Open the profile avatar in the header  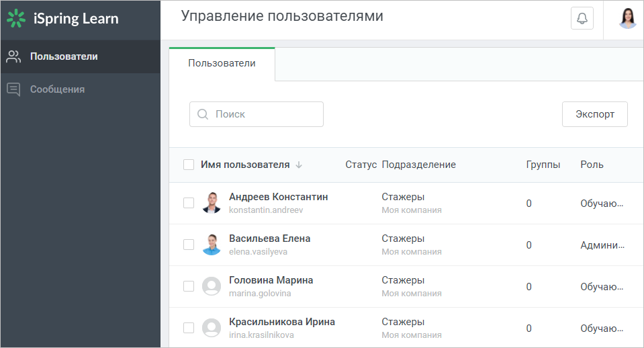point(628,19)
